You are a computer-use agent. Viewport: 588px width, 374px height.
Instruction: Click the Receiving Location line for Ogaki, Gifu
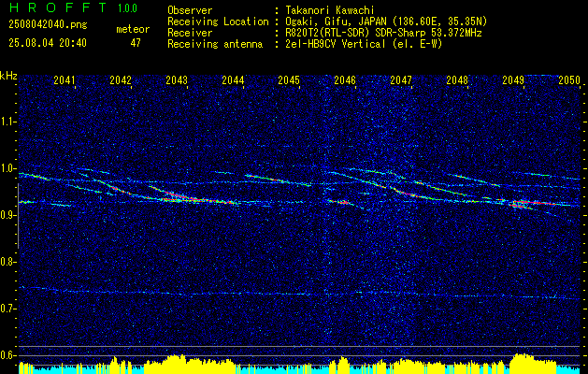click(327, 22)
